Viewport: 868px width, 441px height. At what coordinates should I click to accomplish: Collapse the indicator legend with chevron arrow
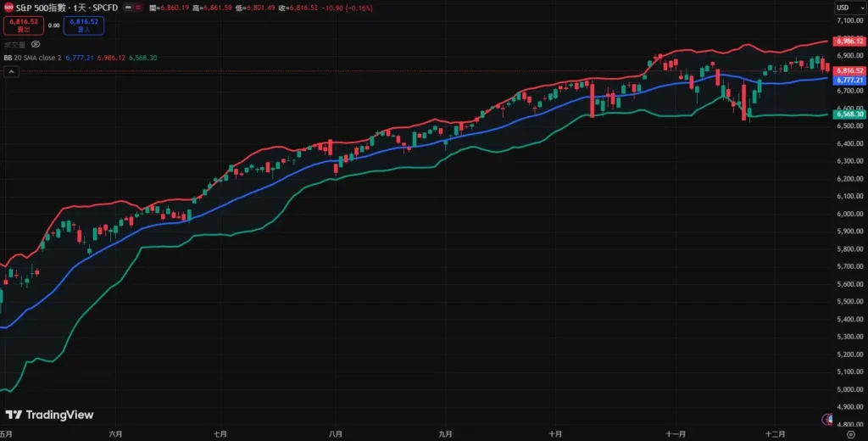tap(9, 72)
